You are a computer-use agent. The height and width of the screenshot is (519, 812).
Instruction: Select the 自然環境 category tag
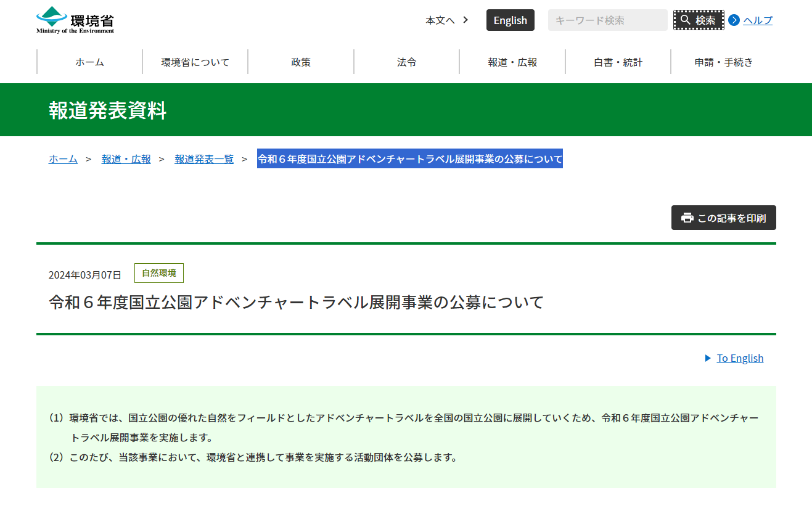(159, 273)
